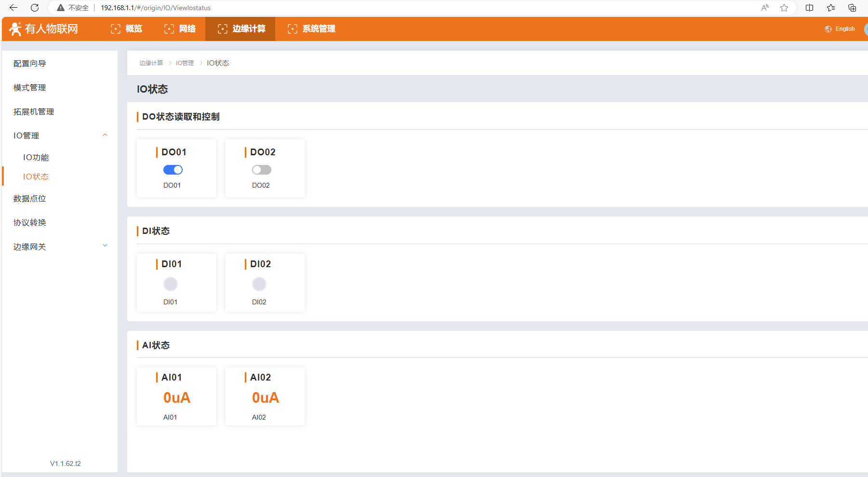Viewport: 868px width, 477px height.
Task: Reload the page with refresh icon
Action: click(35, 8)
